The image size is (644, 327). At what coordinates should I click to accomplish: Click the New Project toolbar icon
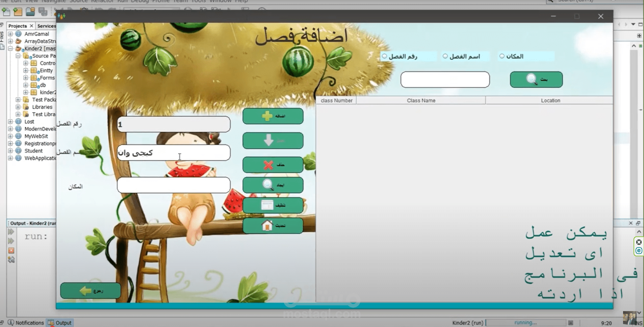coord(18,12)
